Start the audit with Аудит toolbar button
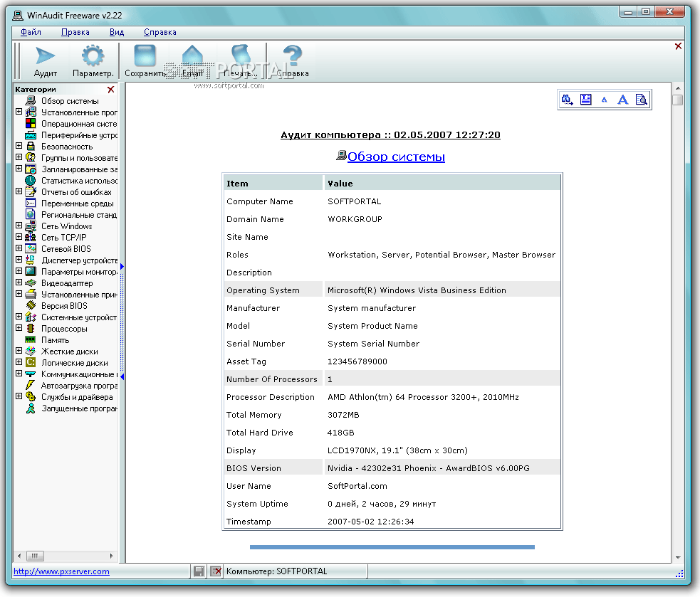 pyautogui.click(x=45, y=62)
